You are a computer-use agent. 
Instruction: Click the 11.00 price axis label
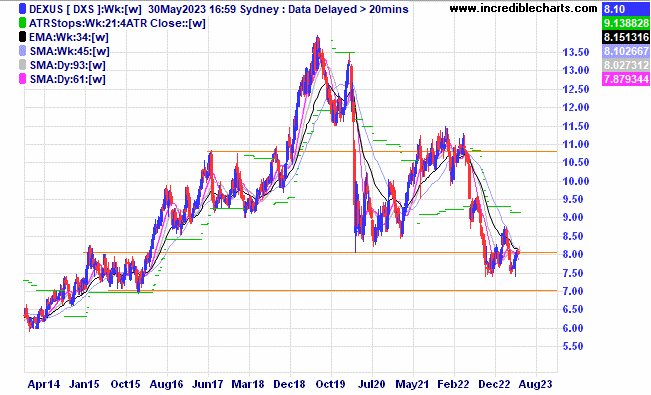click(x=576, y=144)
